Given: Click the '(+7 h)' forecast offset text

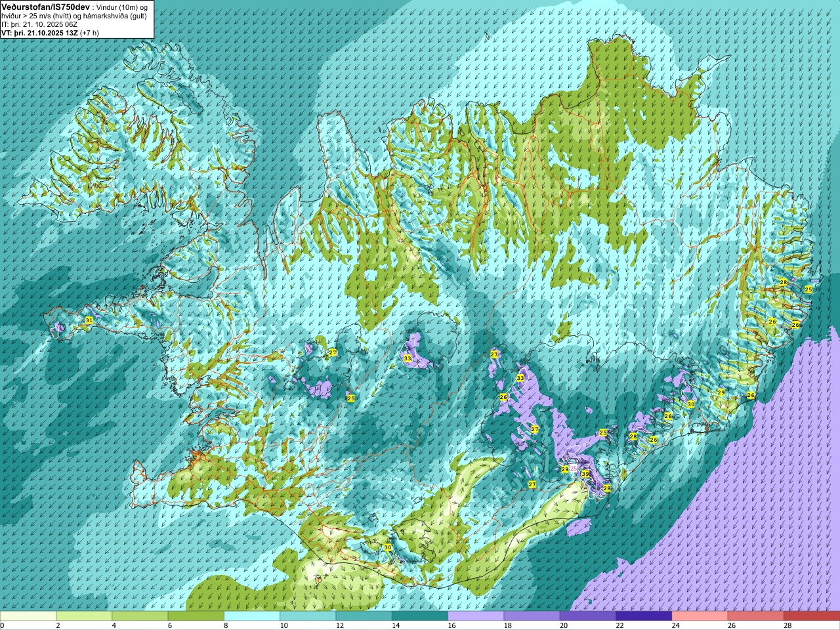Looking at the screenshot, I should [x=89, y=32].
